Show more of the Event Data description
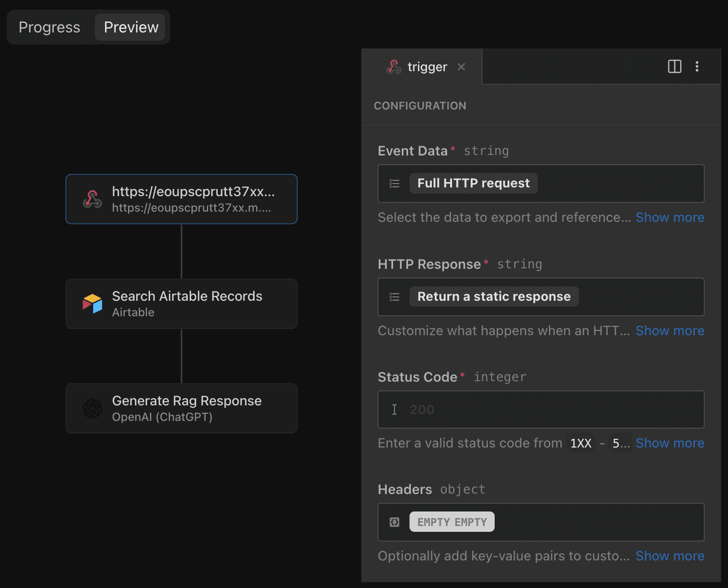 (x=669, y=217)
